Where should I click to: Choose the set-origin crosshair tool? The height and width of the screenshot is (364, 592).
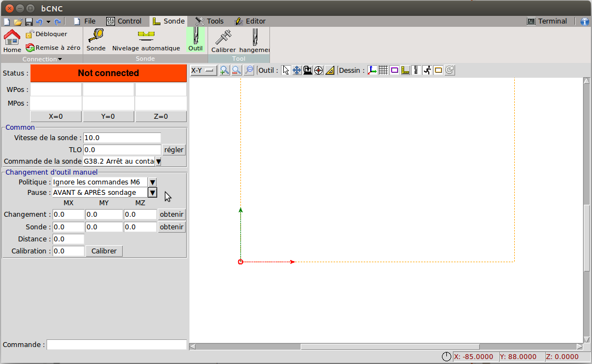coord(319,70)
